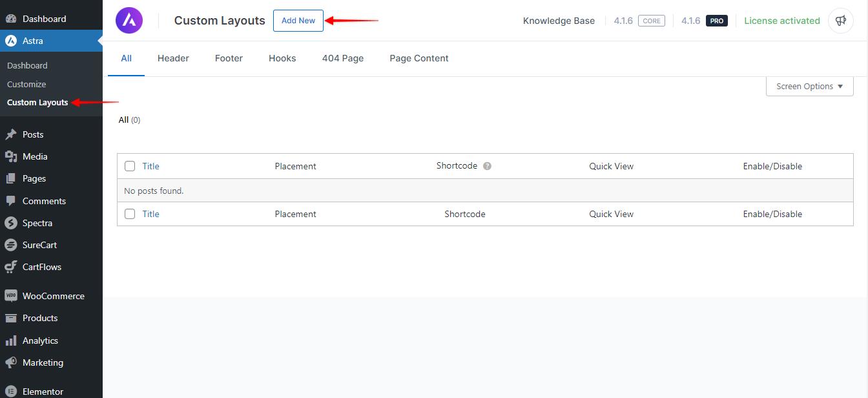Click the Quick View column header
This screenshot has height=398, width=868.
point(611,166)
